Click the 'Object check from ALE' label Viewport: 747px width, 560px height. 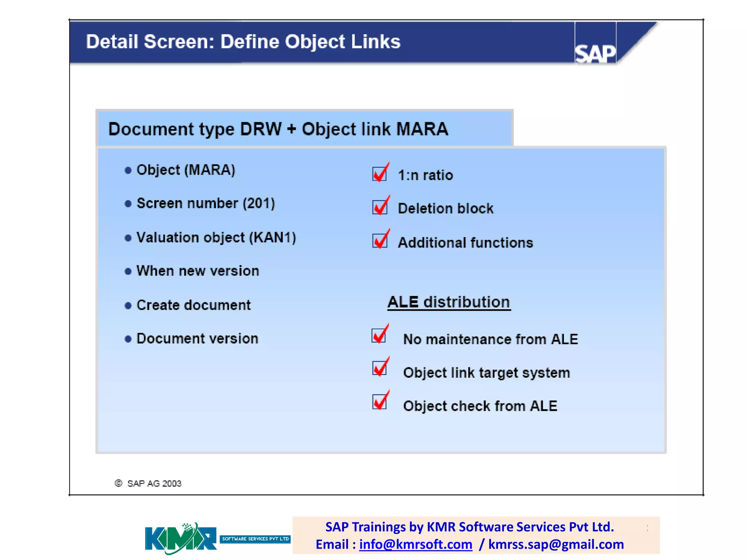point(480,406)
